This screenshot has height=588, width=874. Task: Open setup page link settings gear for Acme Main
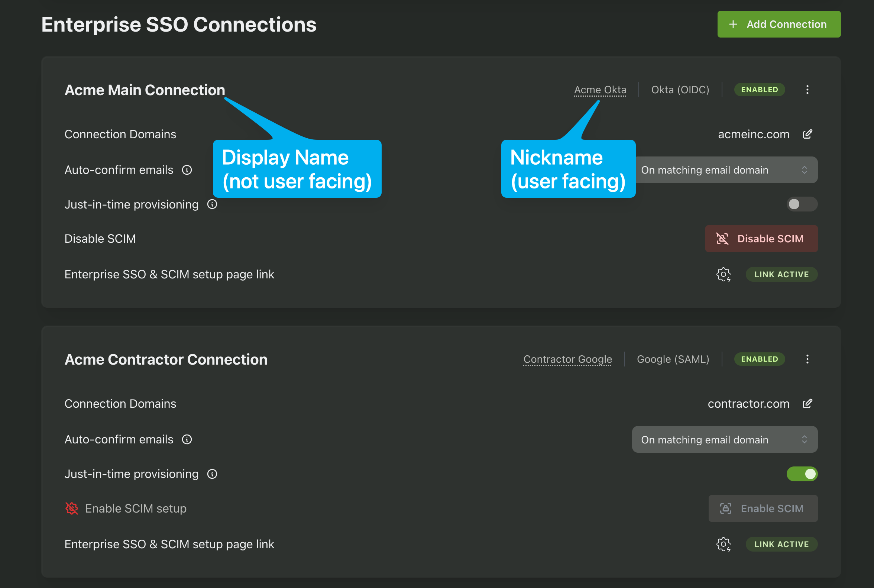(723, 275)
